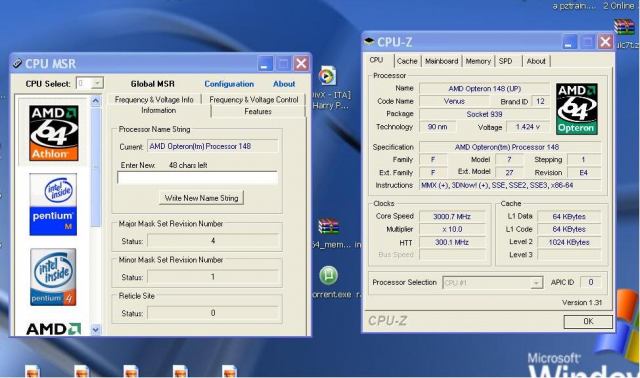Select the CPU tab in CPU-Z
The image size is (640, 378).
[x=376, y=60]
